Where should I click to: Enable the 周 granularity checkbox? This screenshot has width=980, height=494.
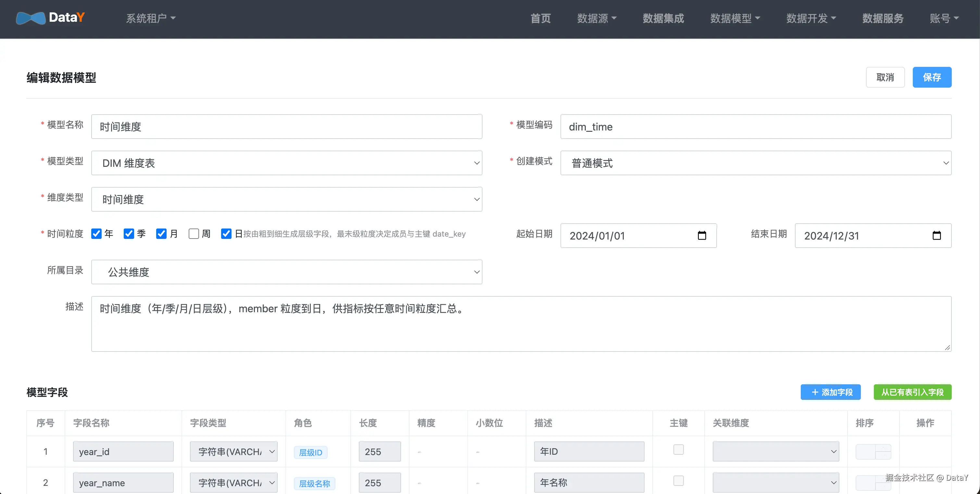pos(194,233)
